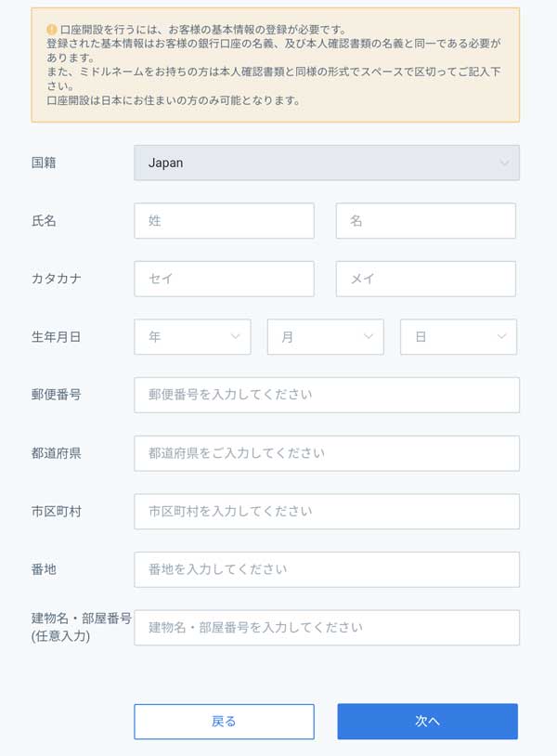The width and height of the screenshot is (557, 756).
Task: Click the 郵便番号 postal code field
Action: [x=326, y=395]
